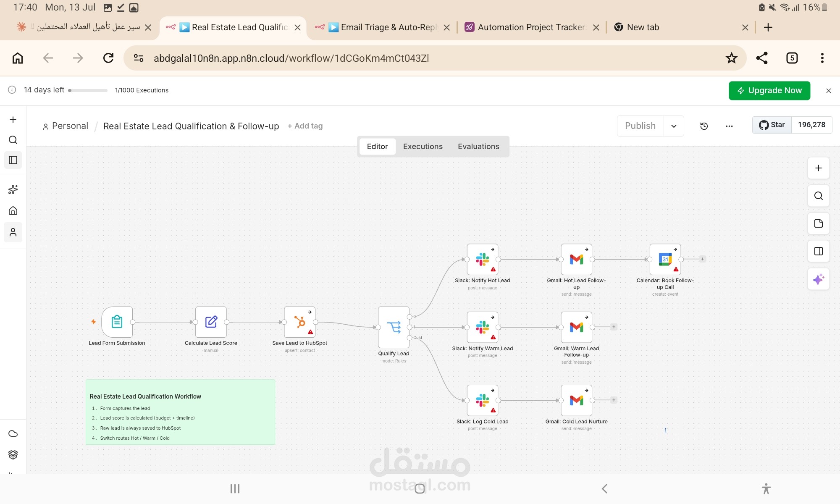Click the trial info icon

point(12,90)
